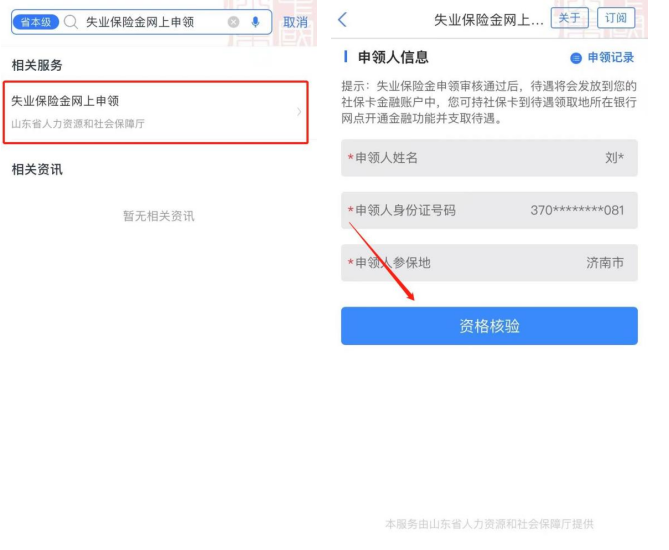This screenshot has height=550, width=669.
Task: Open the 申领记录 link
Action: pyautogui.click(x=611, y=58)
